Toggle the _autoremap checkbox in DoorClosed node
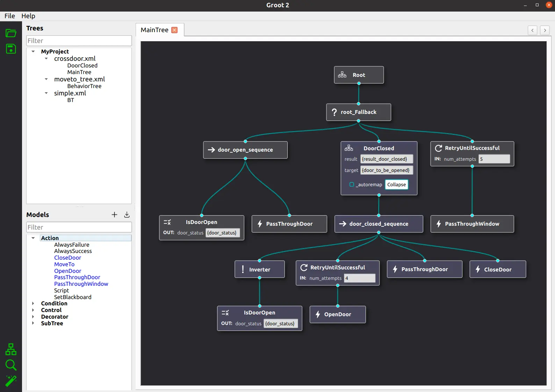The width and height of the screenshot is (555, 392). (x=352, y=184)
